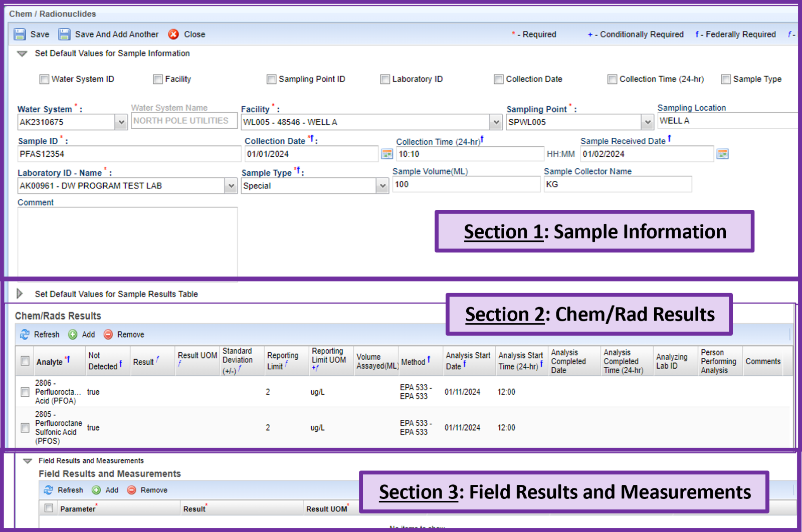Remove the selected Chem/Rads result
The height and width of the screenshot is (532, 802).
[x=108, y=334]
